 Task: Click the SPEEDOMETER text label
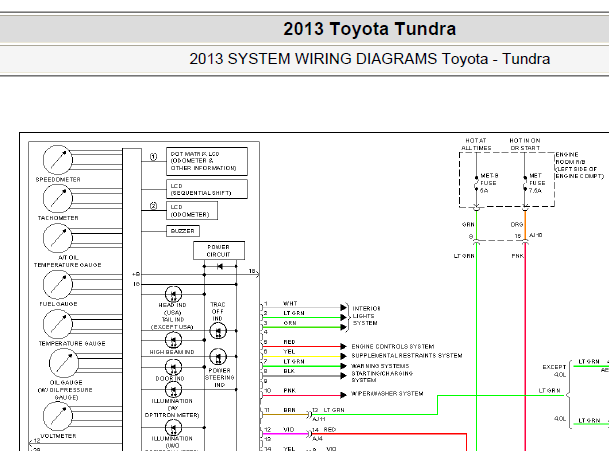(x=58, y=179)
